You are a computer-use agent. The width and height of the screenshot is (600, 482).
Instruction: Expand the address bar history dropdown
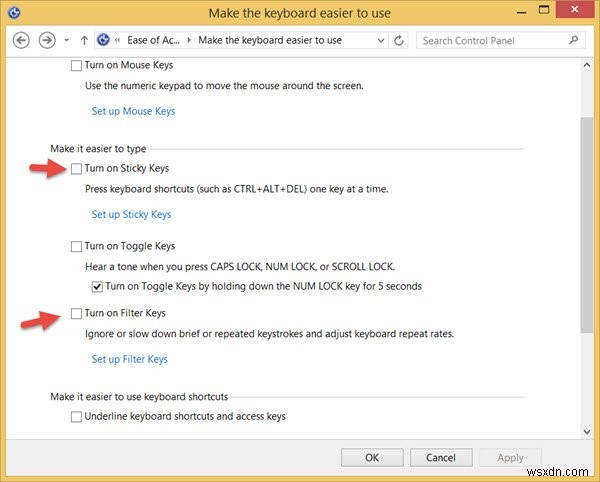pos(379,41)
